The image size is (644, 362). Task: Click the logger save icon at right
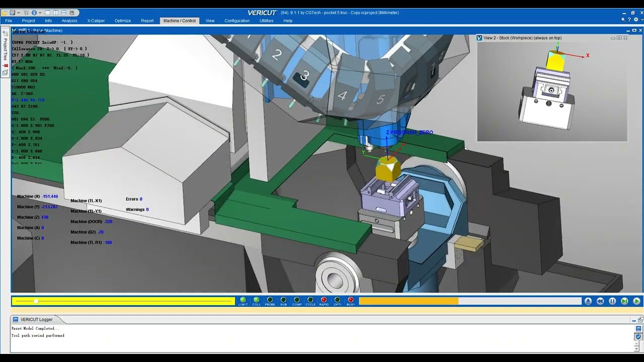(638, 328)
